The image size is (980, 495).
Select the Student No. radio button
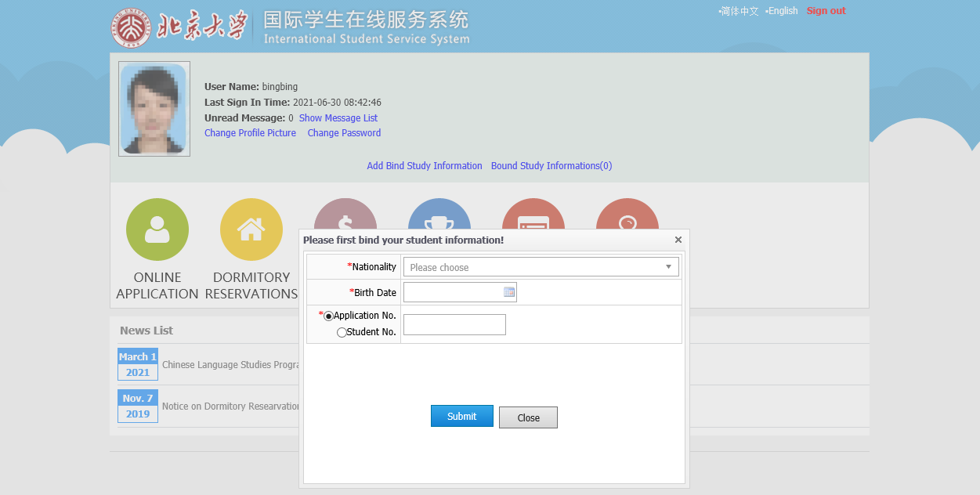[x=342, y=332]
